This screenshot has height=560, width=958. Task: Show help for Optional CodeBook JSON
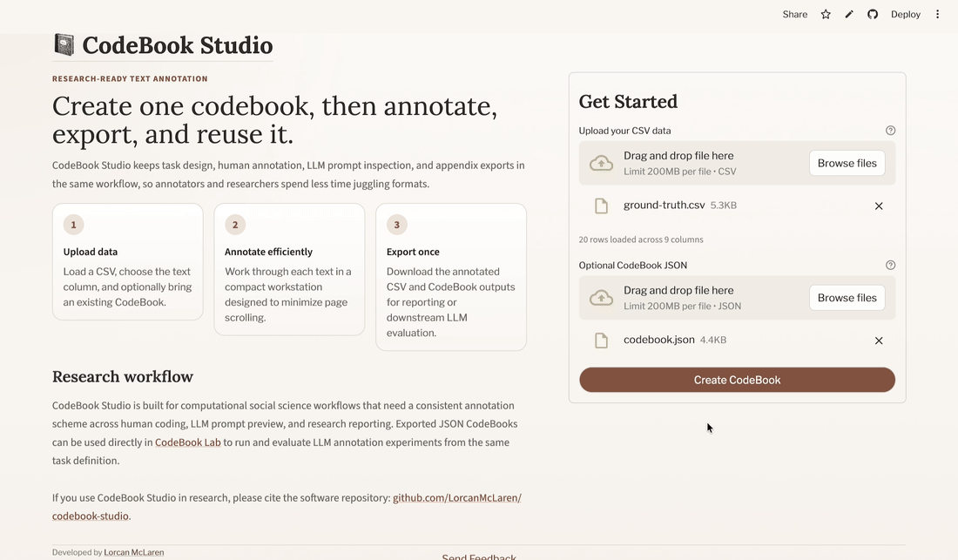pos(890,265)
